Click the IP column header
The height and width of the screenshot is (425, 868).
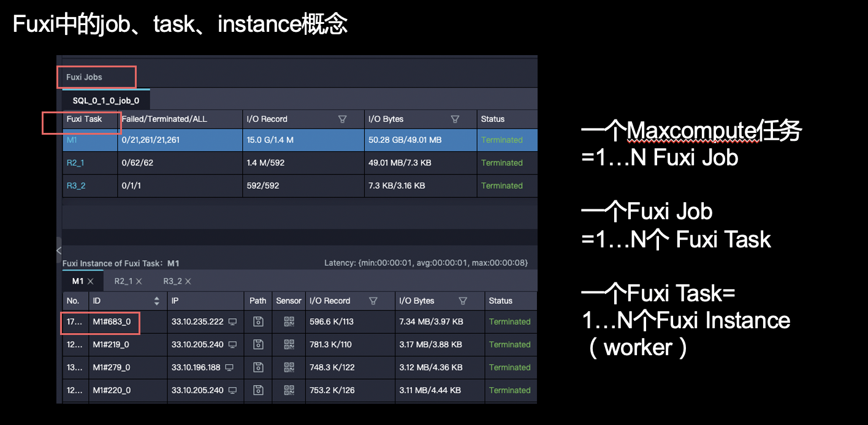tap(175, 301)
